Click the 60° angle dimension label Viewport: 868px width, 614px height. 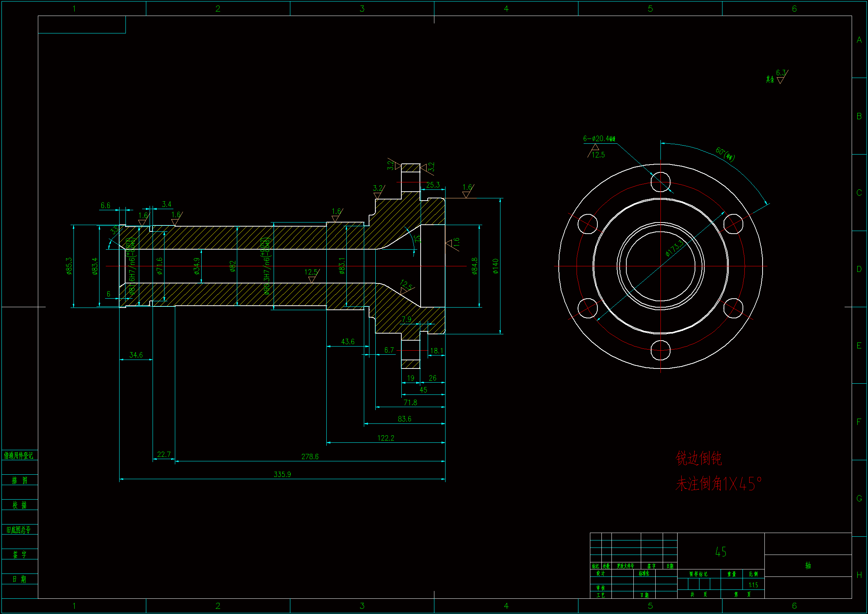[725, 154]
